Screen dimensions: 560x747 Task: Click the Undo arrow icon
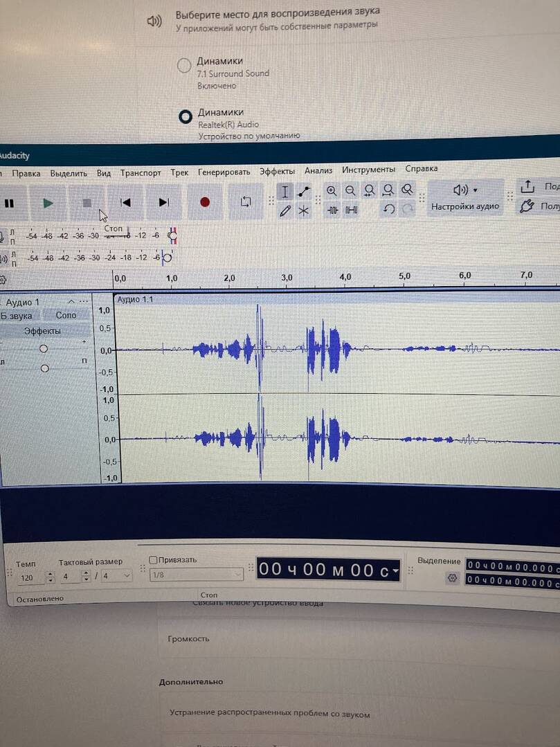389,209
